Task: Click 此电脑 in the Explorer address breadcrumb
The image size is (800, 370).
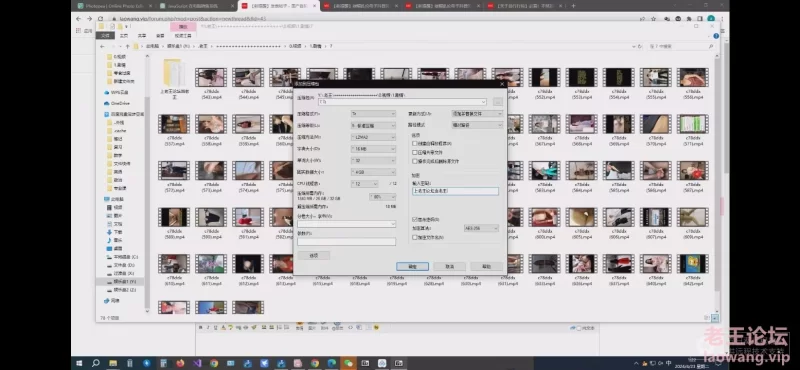Action: [152, 46]
